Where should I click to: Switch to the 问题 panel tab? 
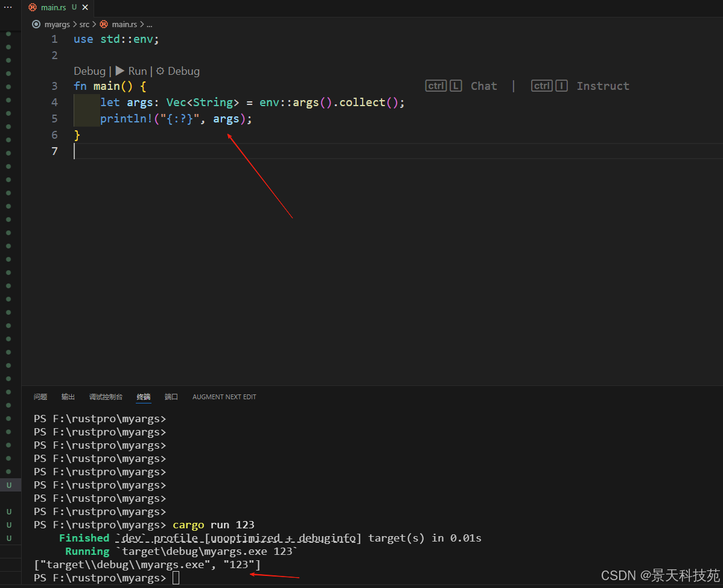40,397
